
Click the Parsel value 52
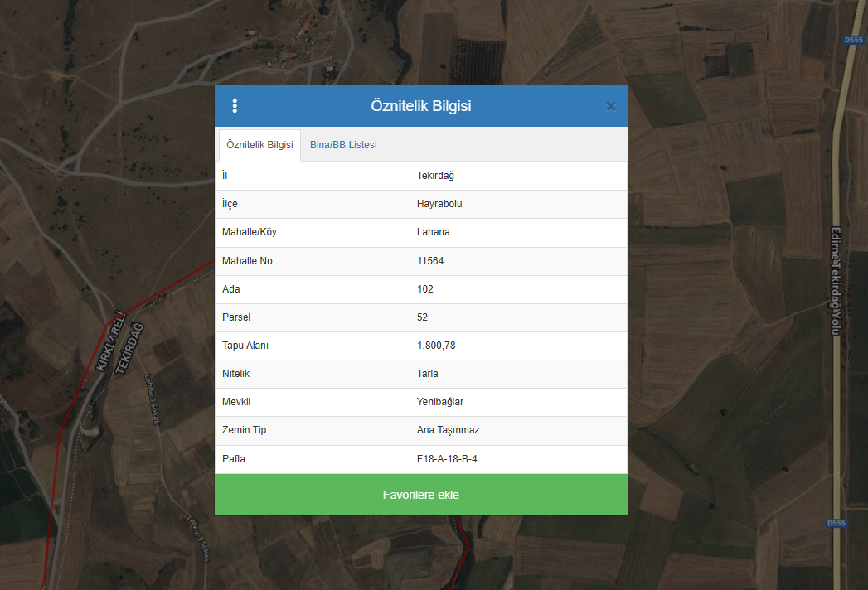[x=423, y=317]
